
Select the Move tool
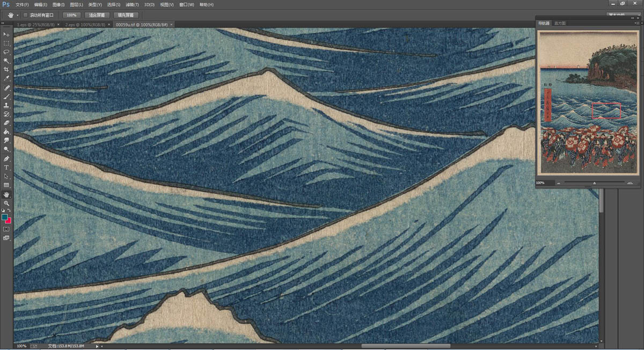point(6,34)
